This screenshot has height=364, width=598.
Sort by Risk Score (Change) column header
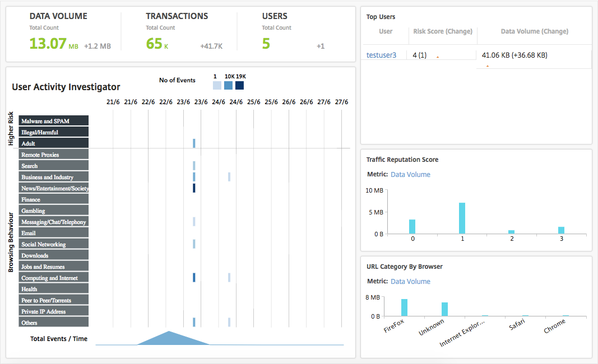pyautogui.click(x=443, y=31)
